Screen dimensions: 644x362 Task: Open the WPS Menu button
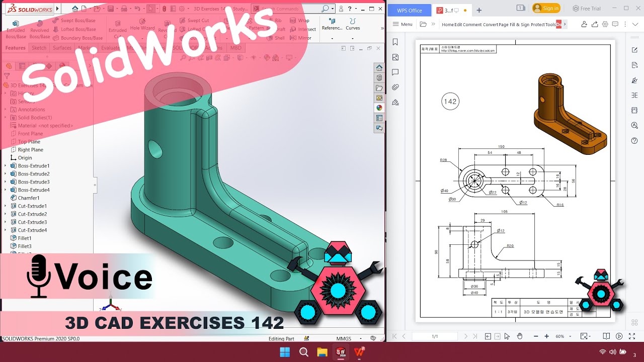403,24
